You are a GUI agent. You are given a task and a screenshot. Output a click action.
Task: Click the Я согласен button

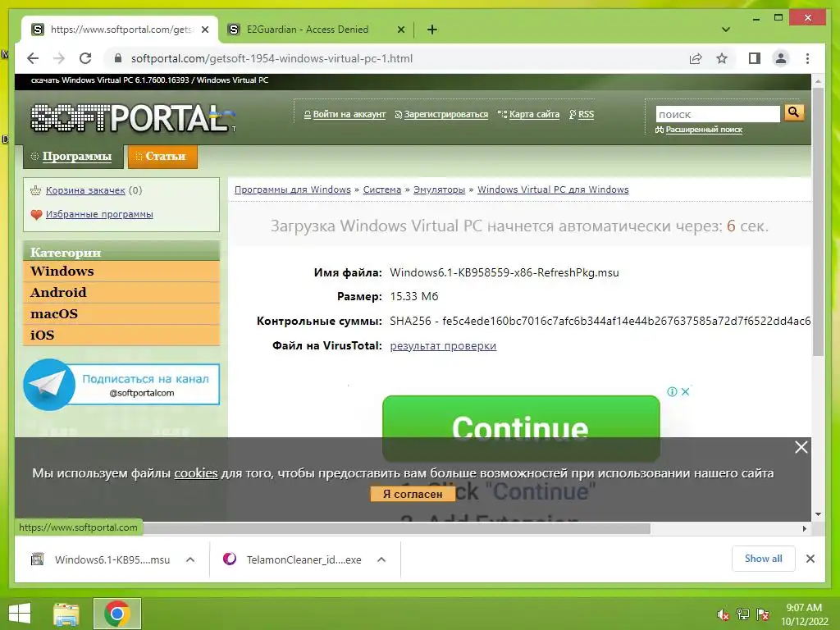pos(413,494)
